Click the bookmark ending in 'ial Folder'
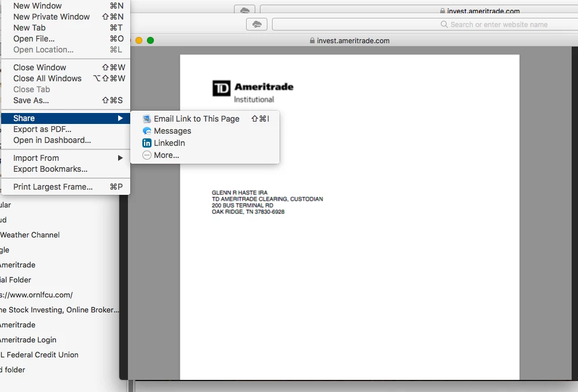Image resolution: width=578 pixels, height=392 pixels. pyautogui.click(x=16, y=280)
